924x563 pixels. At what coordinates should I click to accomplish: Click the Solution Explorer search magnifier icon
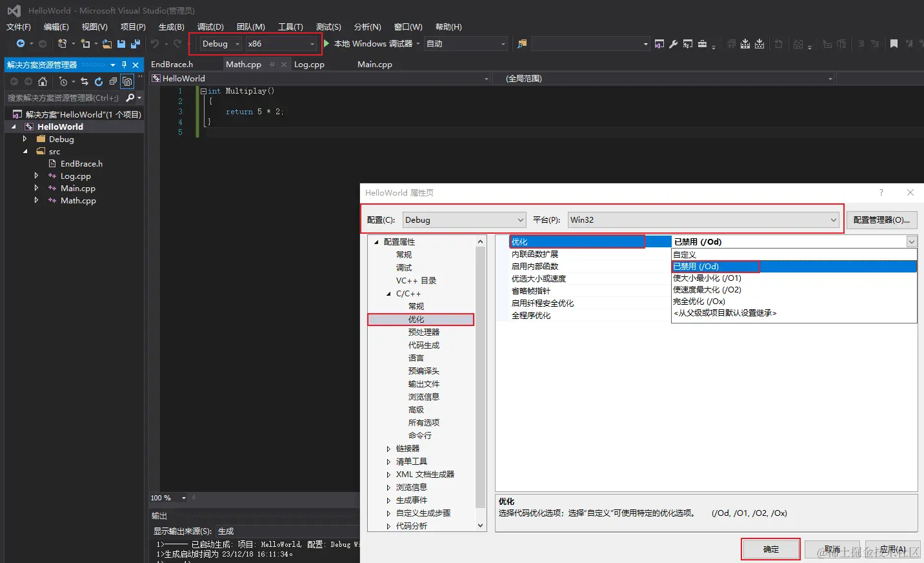130,97
